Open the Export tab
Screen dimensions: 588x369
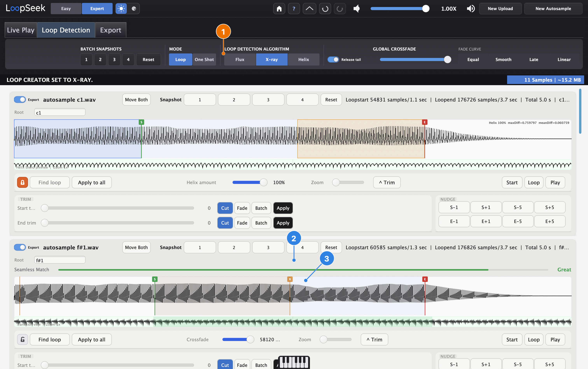pyautogui.click(x=111, y=30)
